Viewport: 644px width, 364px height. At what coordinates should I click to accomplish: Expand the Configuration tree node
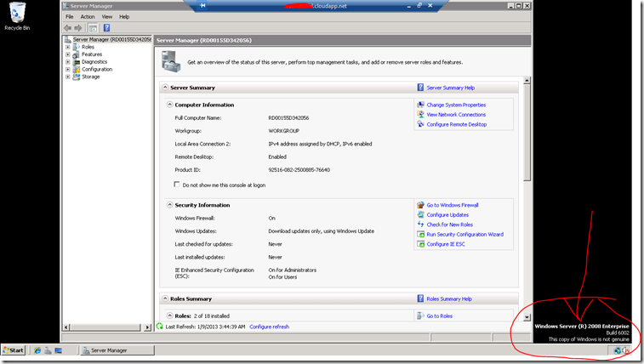tap(68, 69)
